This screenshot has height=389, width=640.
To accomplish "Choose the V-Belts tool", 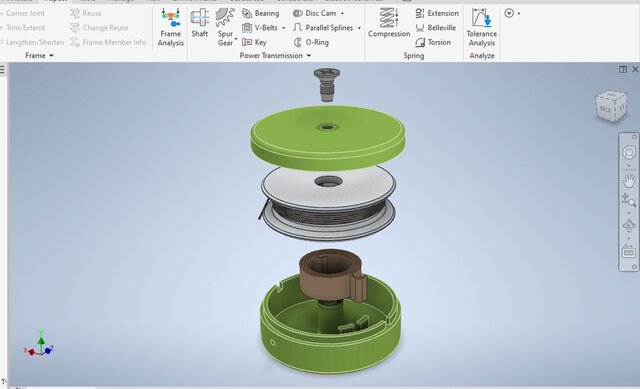I will (260, 28).
